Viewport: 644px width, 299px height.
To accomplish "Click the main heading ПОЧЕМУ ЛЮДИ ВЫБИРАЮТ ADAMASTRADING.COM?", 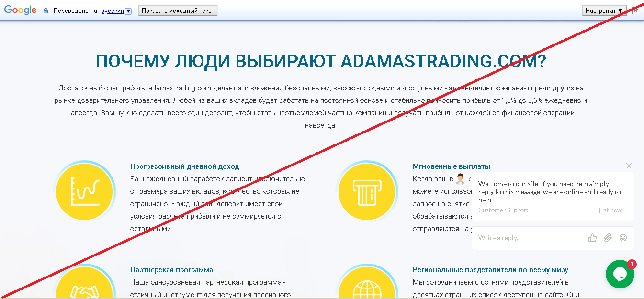I will click(x=321, y=62).
